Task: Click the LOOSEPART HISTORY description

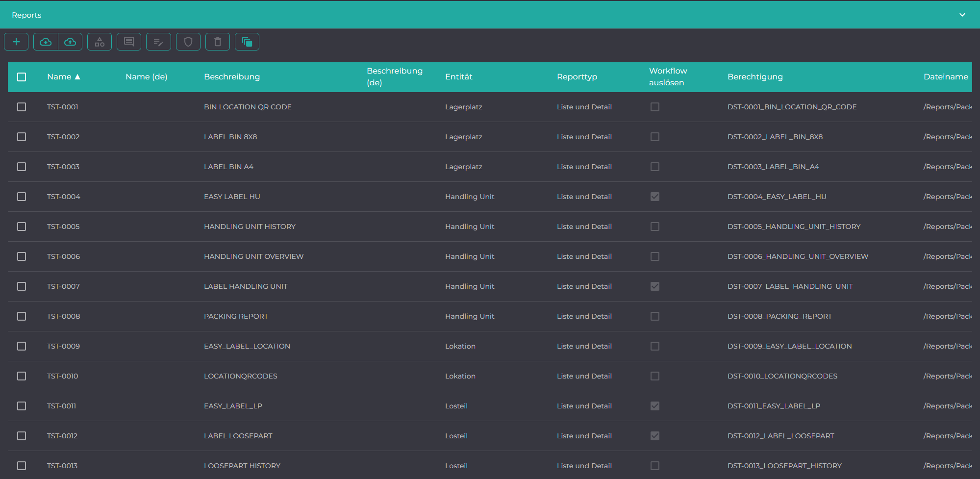Action: pyautogui.click(x=242, y=466)
